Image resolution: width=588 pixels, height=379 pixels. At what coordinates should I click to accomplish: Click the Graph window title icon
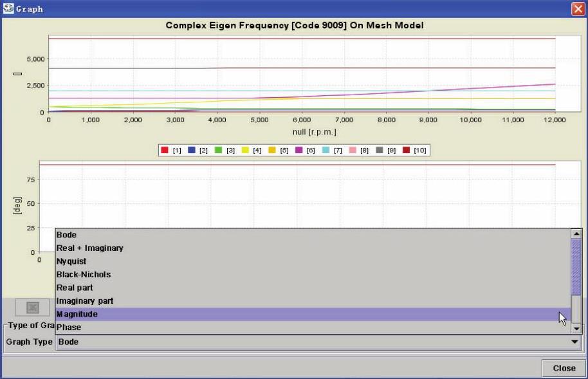point(7,8)
